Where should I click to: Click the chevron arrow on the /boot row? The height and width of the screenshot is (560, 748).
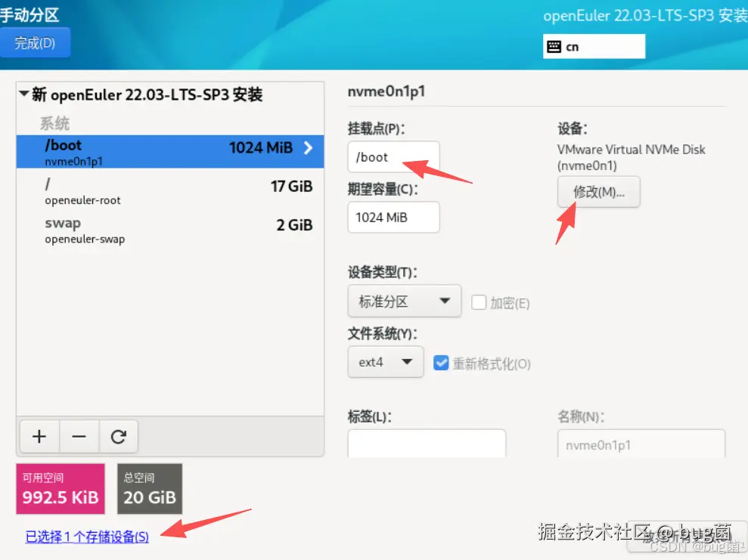[308, 147]
